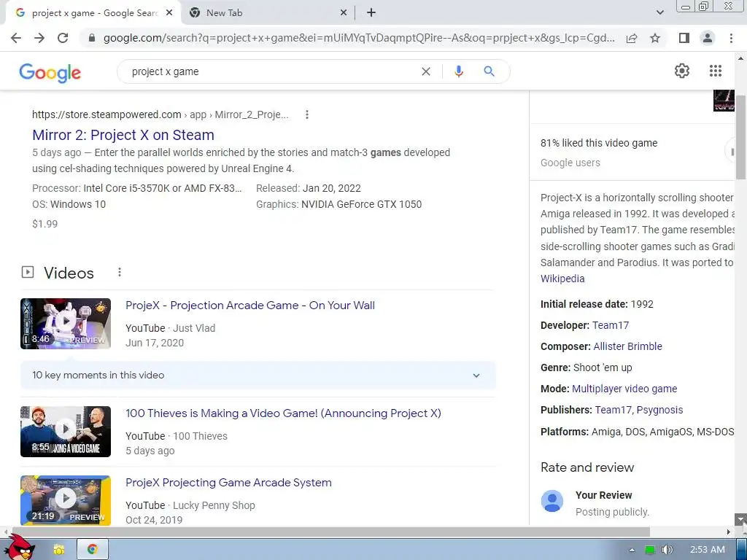Open Videos section more options
The image size is (747, 560).
pos(120,272)
